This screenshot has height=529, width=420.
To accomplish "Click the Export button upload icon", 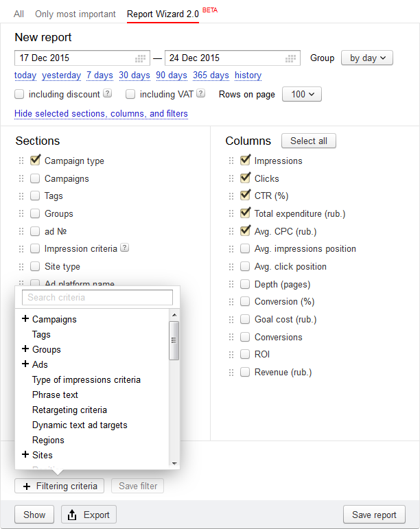I will (72, 515).
